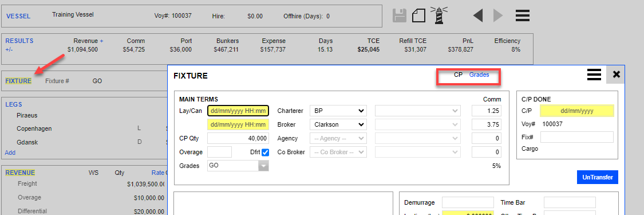Go to previous voyage with left arrow

[477, 15]
